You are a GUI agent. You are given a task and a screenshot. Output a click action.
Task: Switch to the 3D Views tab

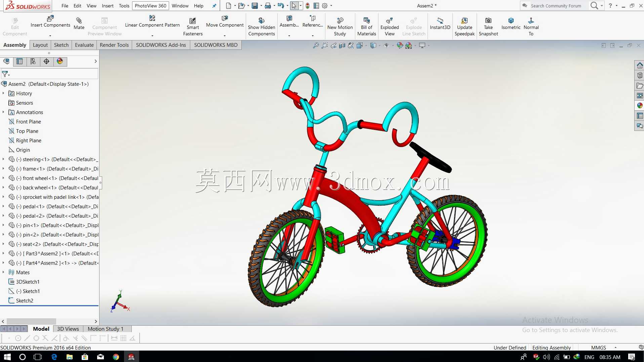68,329
